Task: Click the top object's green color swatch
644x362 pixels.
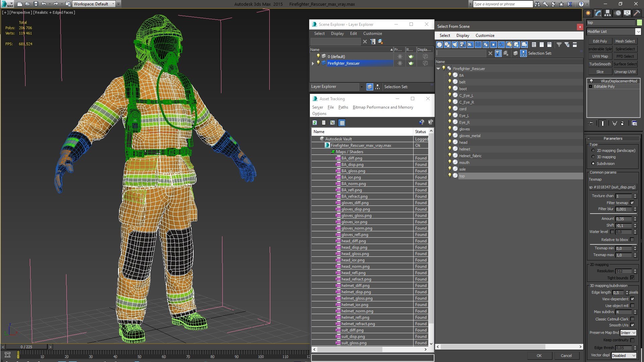Action: pos(639,22)
